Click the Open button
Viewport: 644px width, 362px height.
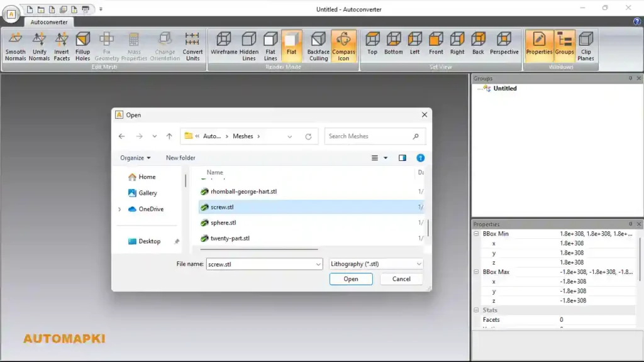coord(351,279)
